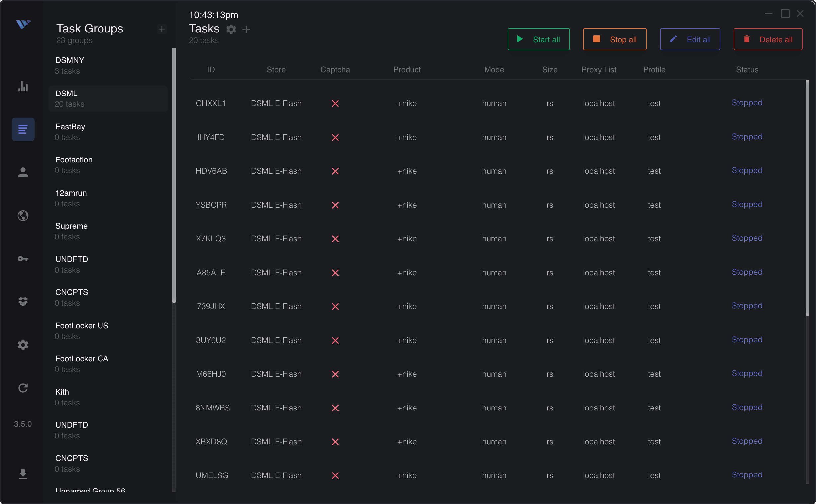Click the key icon in left sidebar
Image resolution: width=816 pixels, height=504 pixels.
[23, 259]
